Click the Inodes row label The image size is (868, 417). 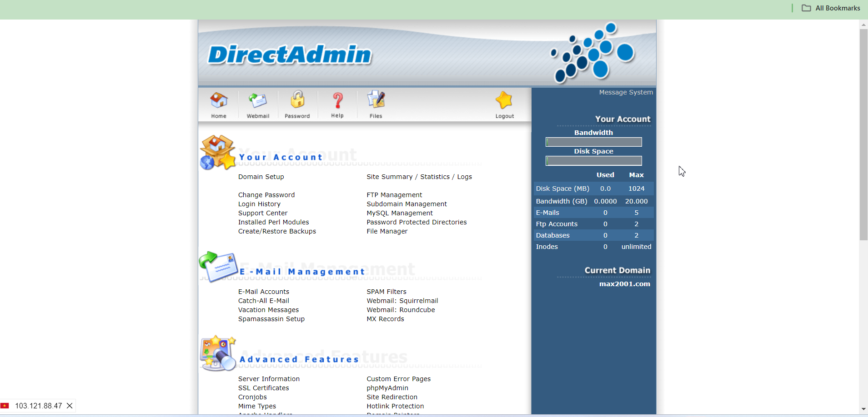(547, 247)
